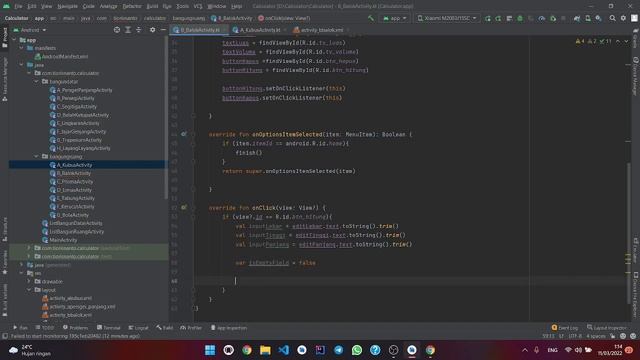
Task: Open the Problems tool window
Action: [x=75, y=328]
